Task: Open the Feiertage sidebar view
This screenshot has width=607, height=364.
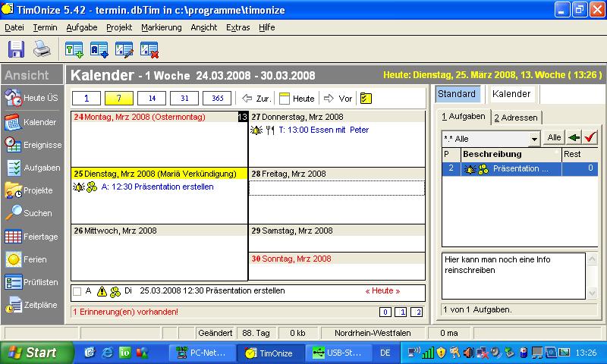Action: tap(32, 237)
